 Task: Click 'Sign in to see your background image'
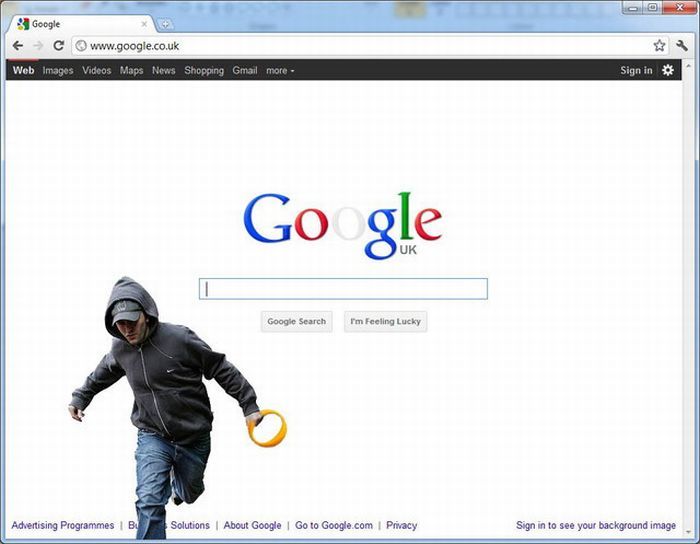click(x=596, y=526)
